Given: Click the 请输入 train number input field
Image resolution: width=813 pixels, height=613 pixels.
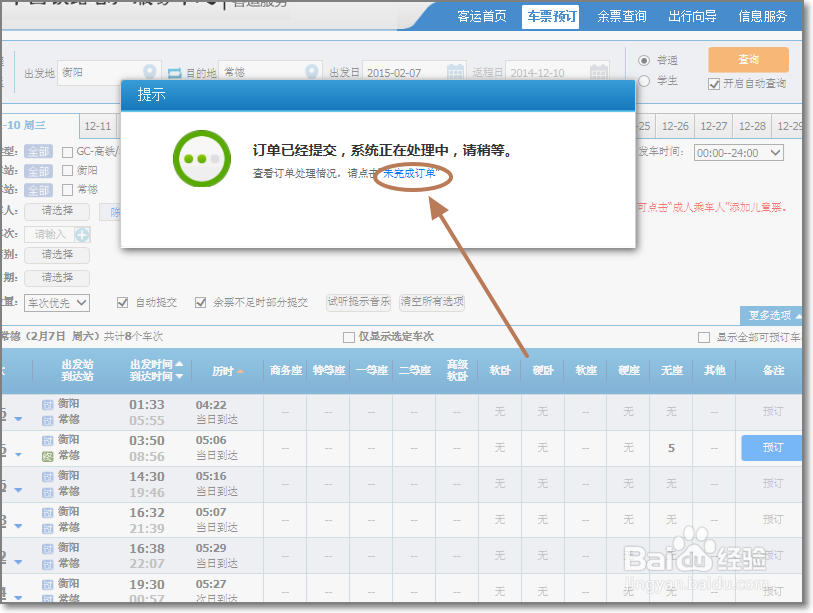Looking at the screenshot, I should point(50,234).
